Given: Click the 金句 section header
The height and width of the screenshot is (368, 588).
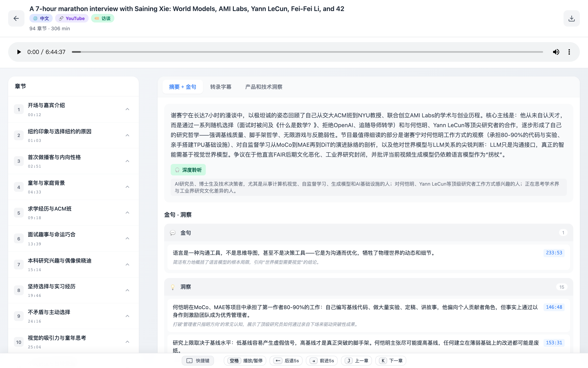Looking at the screenshot, I should [x=369, y=233].
